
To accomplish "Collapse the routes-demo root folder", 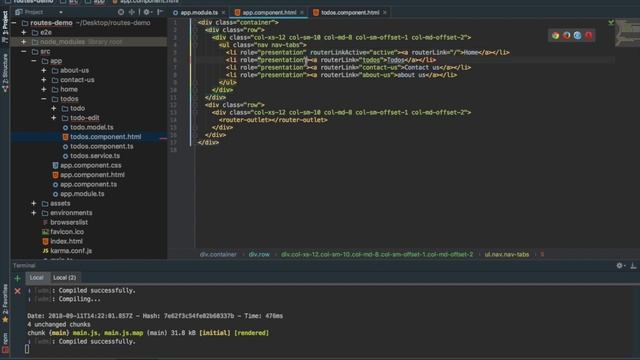I will pos(14,23).
